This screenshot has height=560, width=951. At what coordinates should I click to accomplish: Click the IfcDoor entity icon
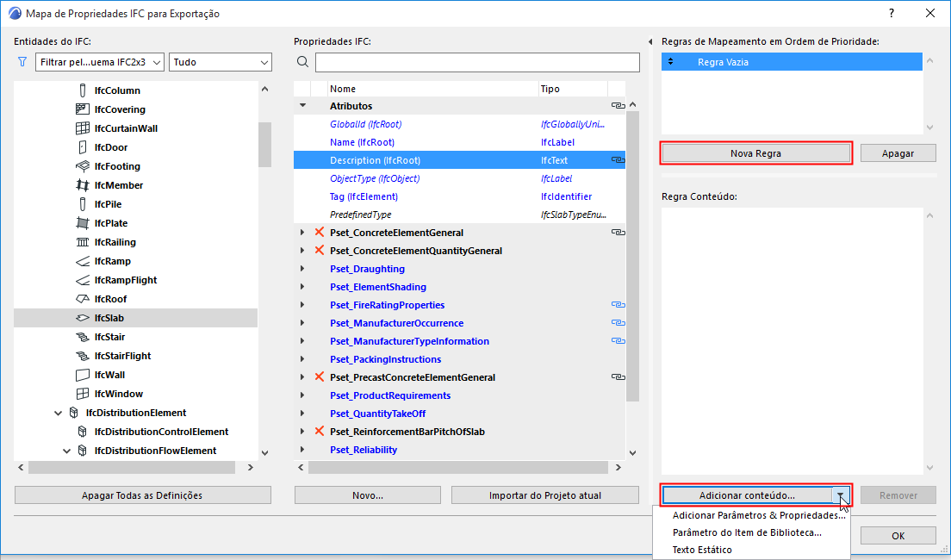click(x=83, y=146)
